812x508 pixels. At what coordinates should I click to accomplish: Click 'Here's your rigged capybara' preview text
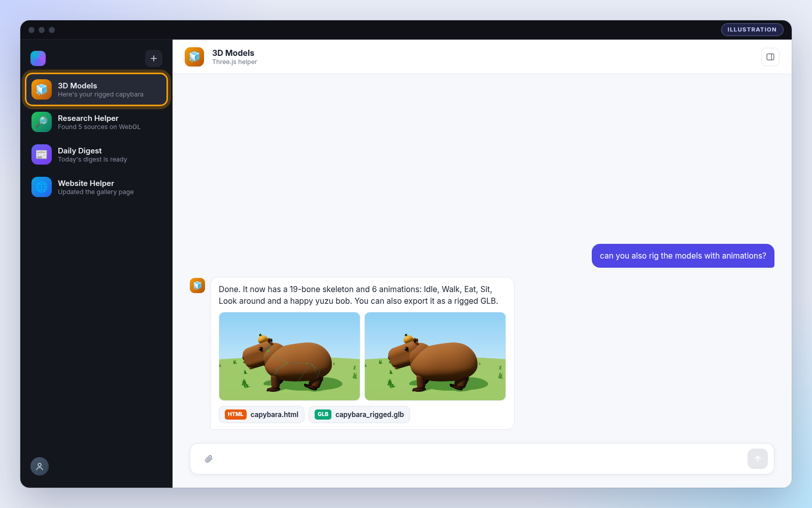point(100,94)
